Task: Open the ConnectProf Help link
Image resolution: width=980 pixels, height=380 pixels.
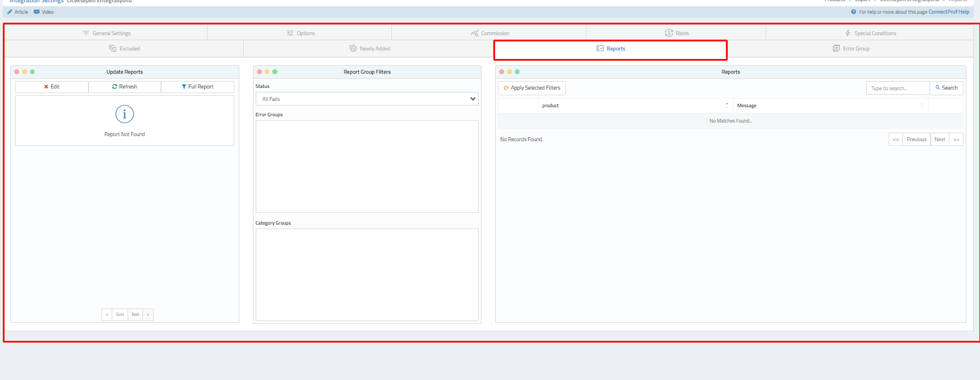Action: 948,12
